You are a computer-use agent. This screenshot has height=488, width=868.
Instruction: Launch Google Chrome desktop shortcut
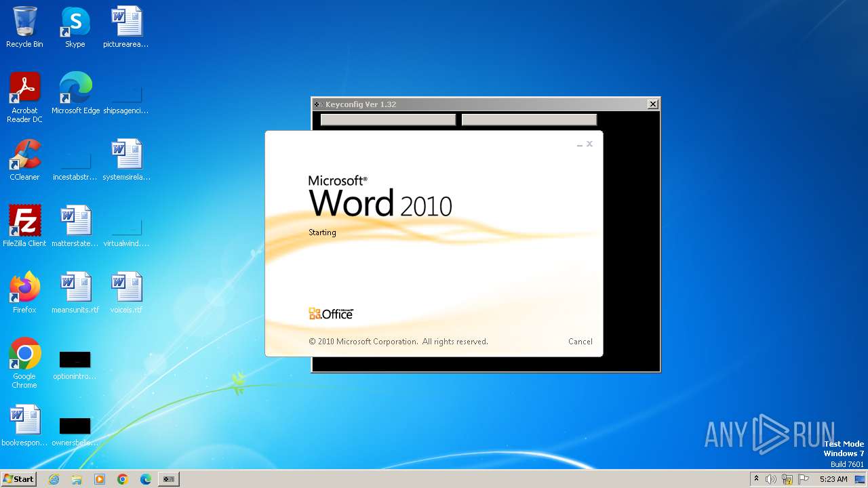pyautogui.click(x=24, y=363)
